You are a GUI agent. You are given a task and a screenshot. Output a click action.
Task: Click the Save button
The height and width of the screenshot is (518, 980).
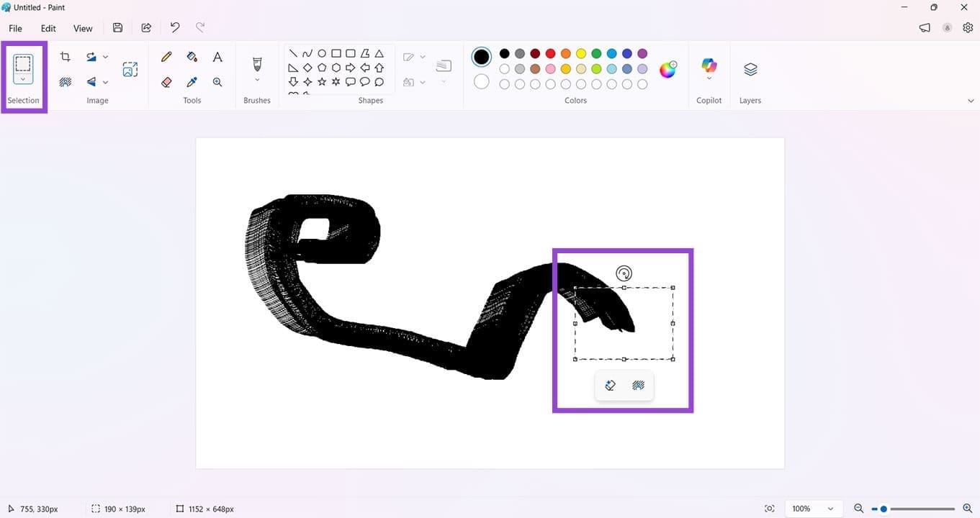[117, 27]
